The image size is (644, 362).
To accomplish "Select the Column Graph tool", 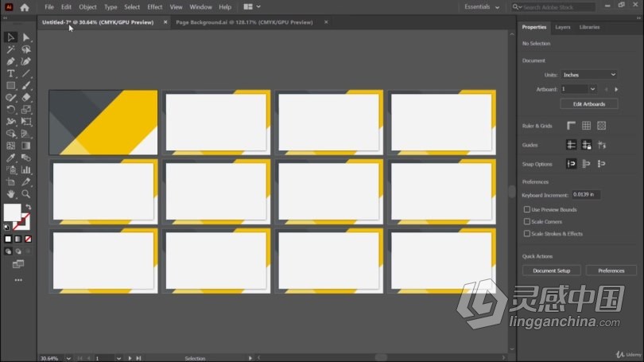I will 26,170.
